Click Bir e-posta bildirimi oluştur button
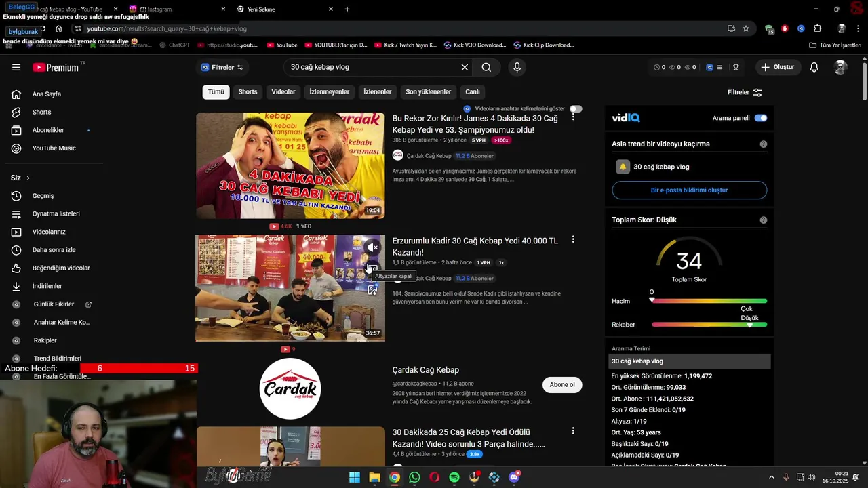 pyautogui.click(x=689, y=190)
